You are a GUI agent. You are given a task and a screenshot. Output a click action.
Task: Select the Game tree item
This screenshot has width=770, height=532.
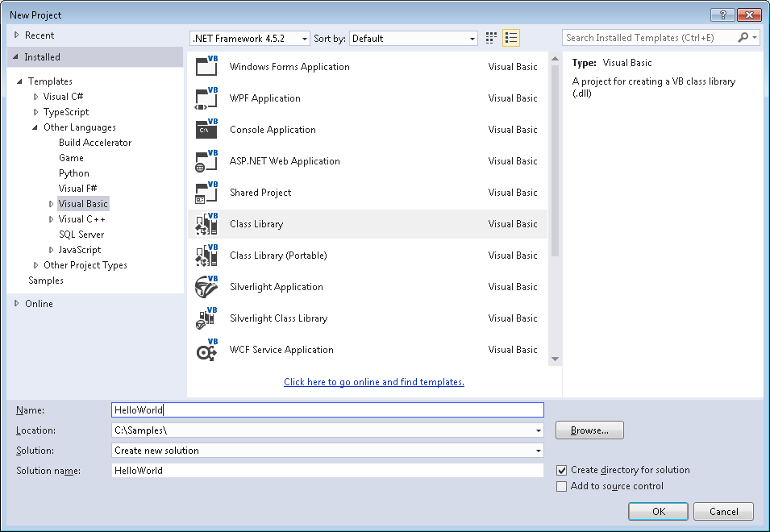tap(71, 157)
